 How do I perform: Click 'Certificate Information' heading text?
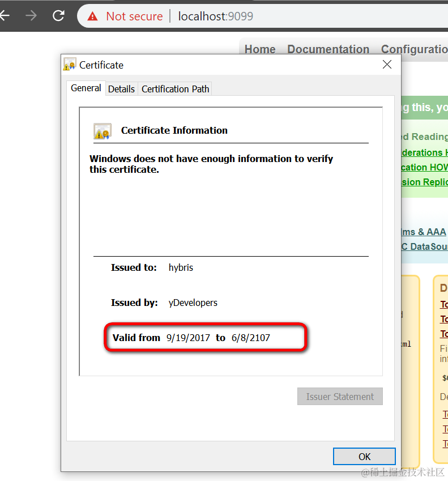pyautogui.click(x=174, y=130)
